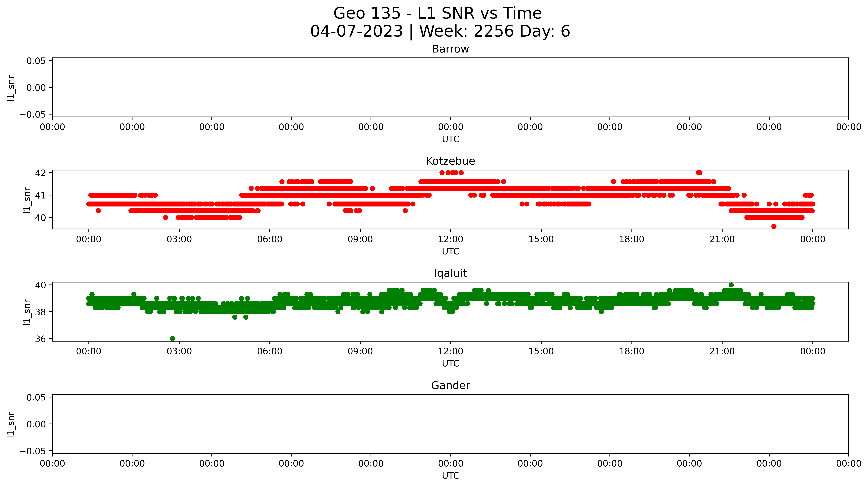Viewport: 868px width, 487px height.
Task: Click the 15:00 tick on Iqaluit's time axis
Action: point(541,351)
